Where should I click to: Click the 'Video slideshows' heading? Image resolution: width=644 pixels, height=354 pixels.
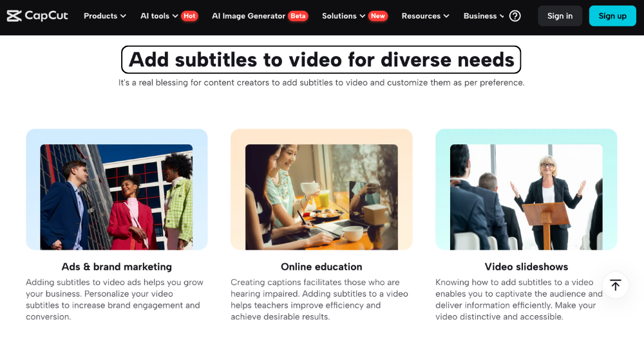point(526,267)
